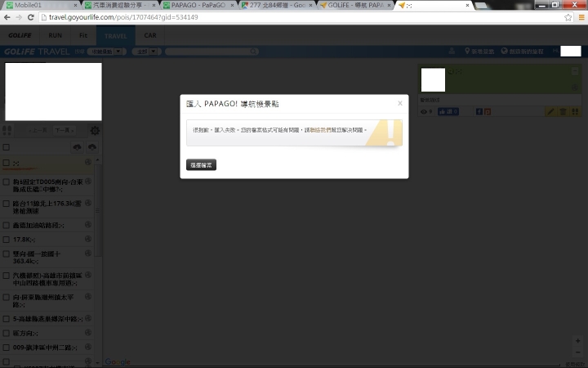Check the TD005 list item checkbox

pos(7,182)
